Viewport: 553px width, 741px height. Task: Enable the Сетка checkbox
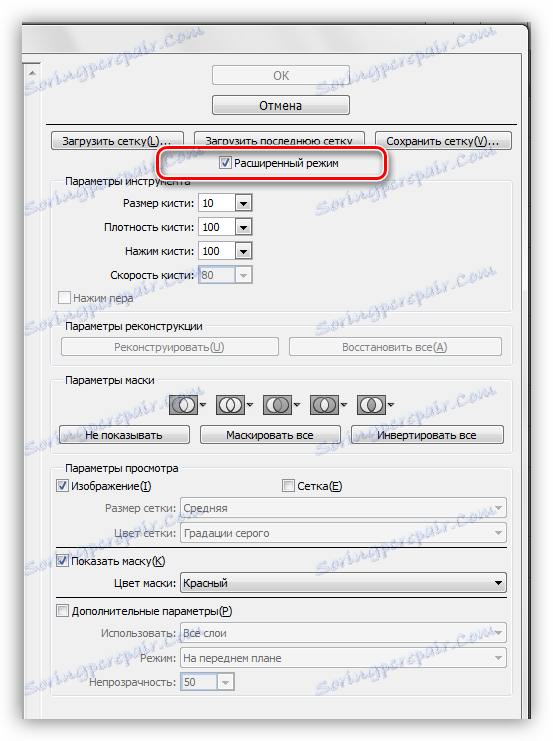(x=288, y=486)
